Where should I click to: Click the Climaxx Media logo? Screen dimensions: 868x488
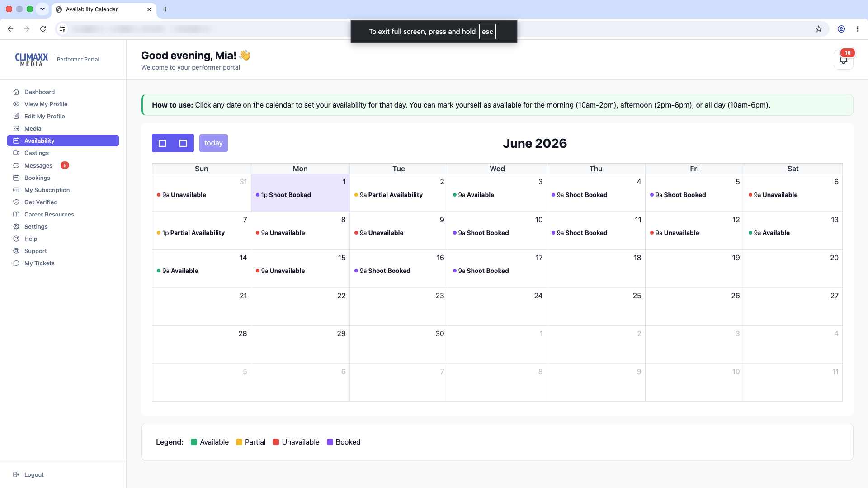[x=32, y=60]
